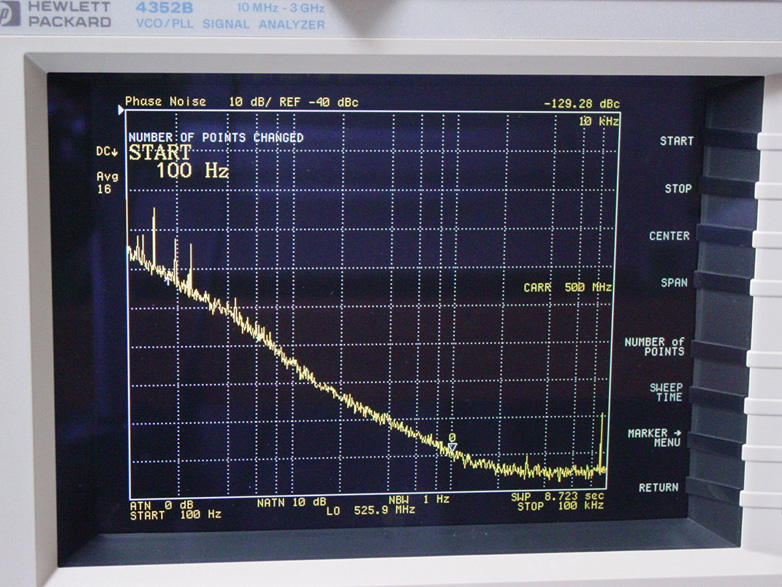Image resolution: width=782 pixels, height=587 pixels.
Task: Click the Avg 16 averaging indicator
Action: [107, 183]
